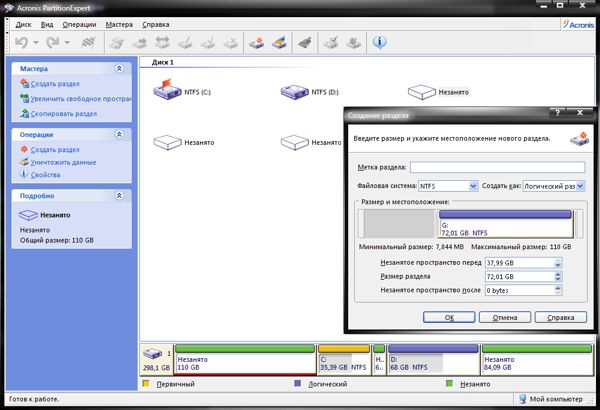Click the Метка раздела input field
The height and width of the screenshot is (410, 600).
tap(497, 167)
